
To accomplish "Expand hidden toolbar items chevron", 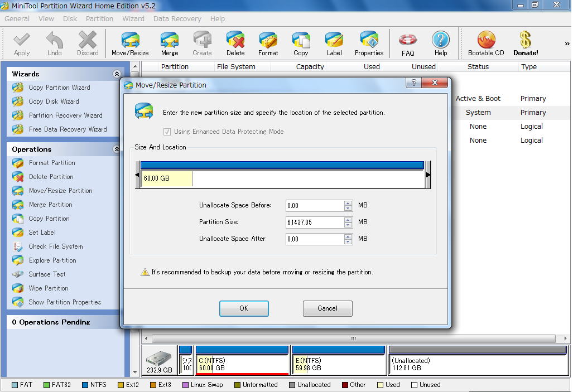I will pos(567,43).
